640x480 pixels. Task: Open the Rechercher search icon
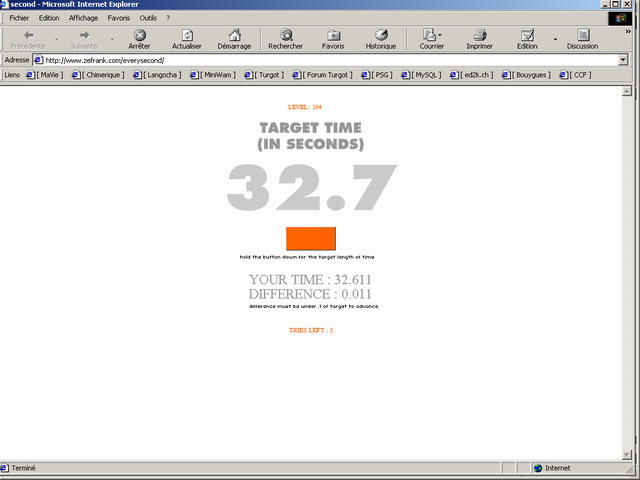[x=285, y=35]
